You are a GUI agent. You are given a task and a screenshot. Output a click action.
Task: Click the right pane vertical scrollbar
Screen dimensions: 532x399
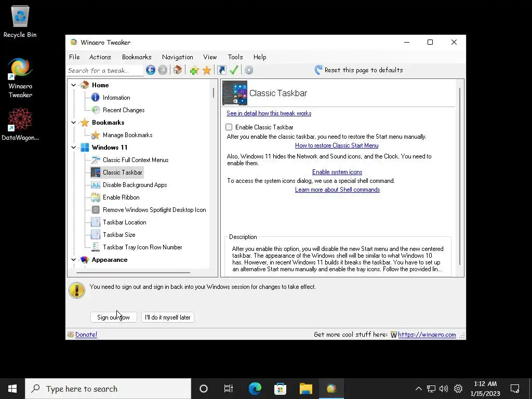point(460,177)
